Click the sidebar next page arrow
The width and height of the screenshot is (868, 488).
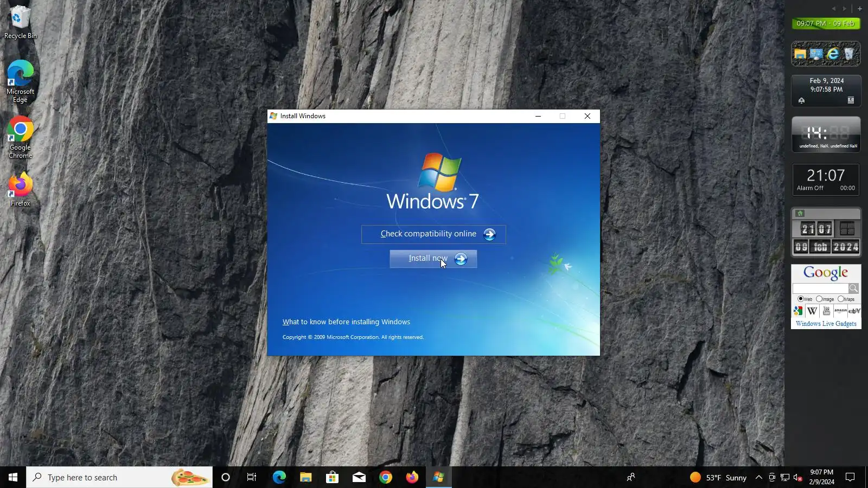pyautogui.click(x=844, y=9)
